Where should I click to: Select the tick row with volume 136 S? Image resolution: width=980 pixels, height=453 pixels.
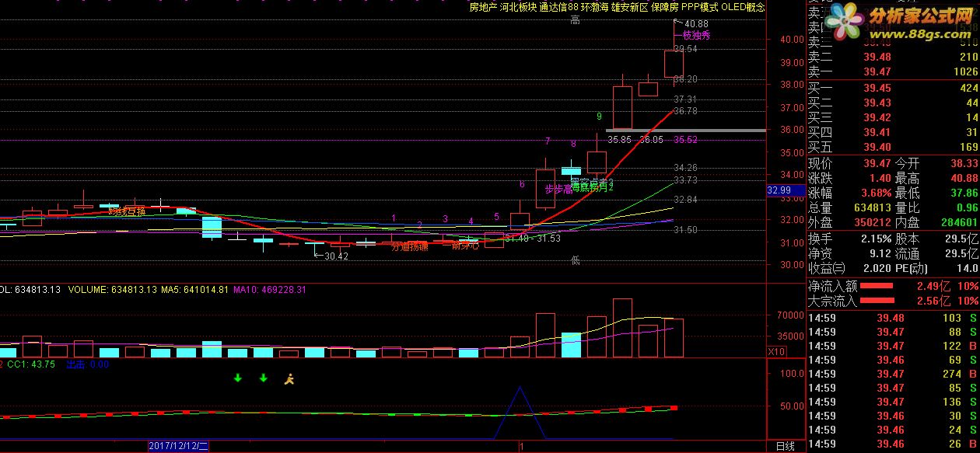click(893, 402)
